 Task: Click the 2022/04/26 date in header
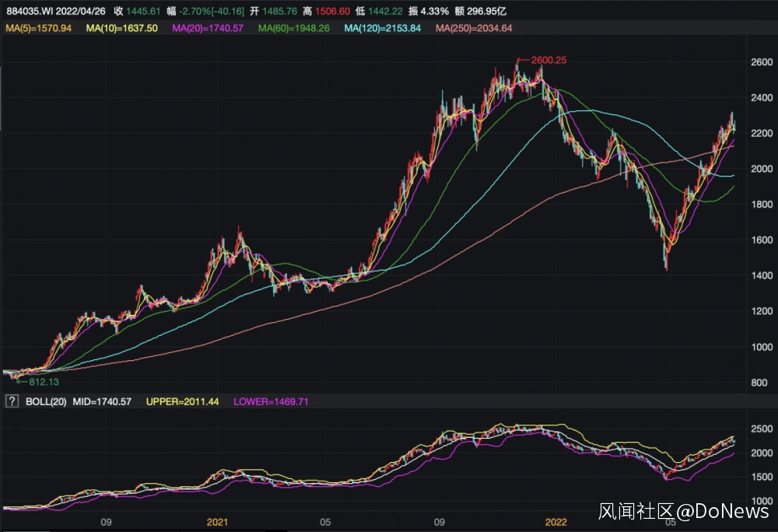(79, 11)
